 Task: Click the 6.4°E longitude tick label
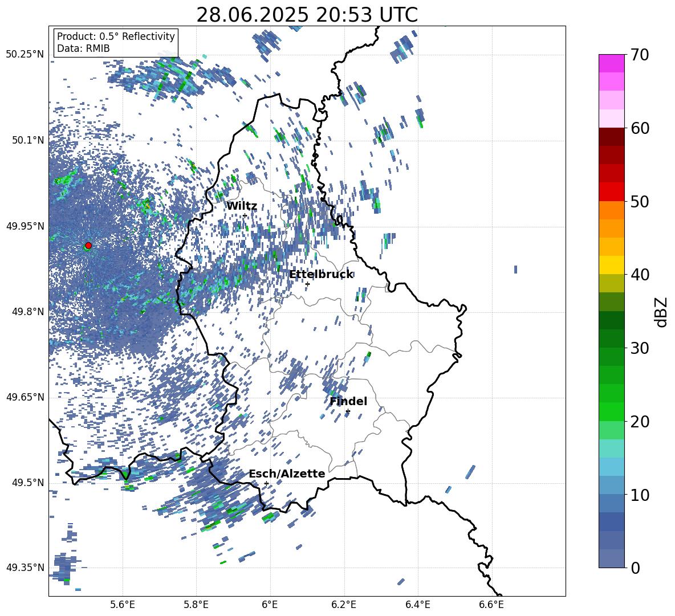click(x=417, y=605)
